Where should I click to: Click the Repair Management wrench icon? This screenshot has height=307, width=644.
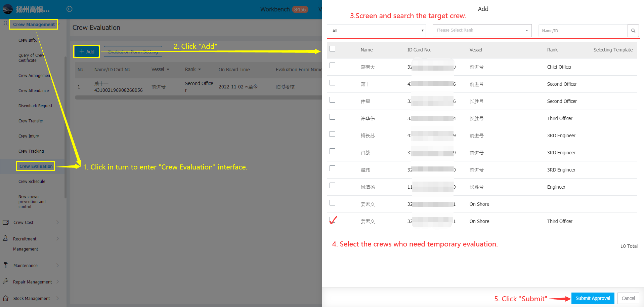[5, 281]
